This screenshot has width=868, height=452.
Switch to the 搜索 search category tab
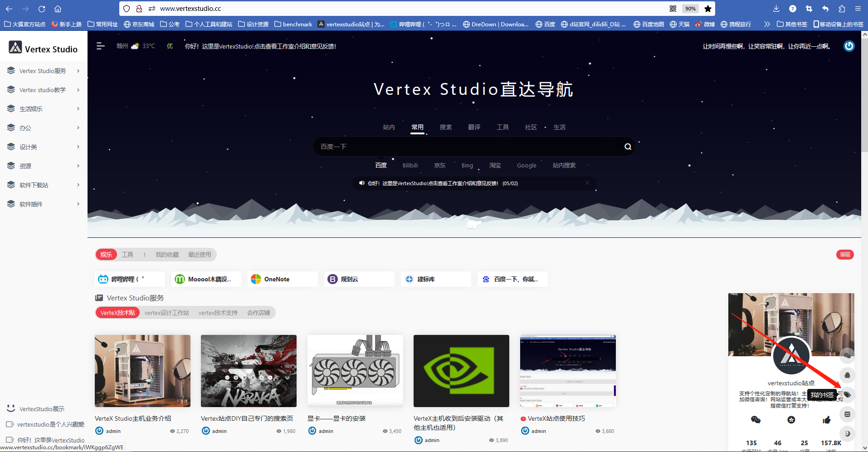[x=445, y=127]
